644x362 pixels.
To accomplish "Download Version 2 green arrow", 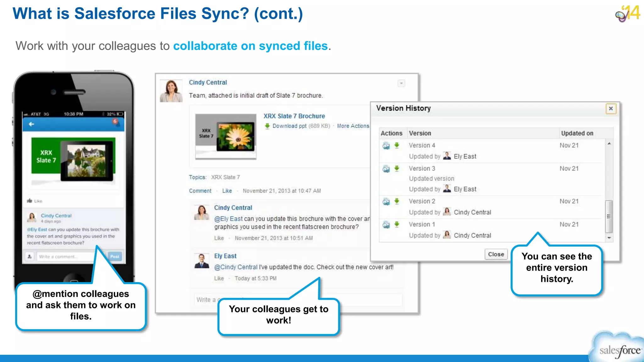I will tap(397, 201).
